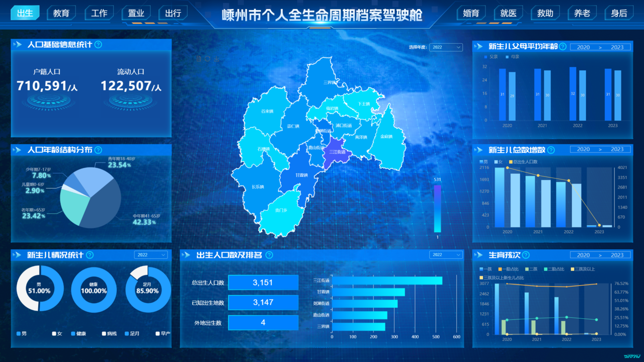This screenshot has width=644, height=362.
Task: Toggle 女 legend in 新生儿总数增数 chart
Action: (499, 162)
